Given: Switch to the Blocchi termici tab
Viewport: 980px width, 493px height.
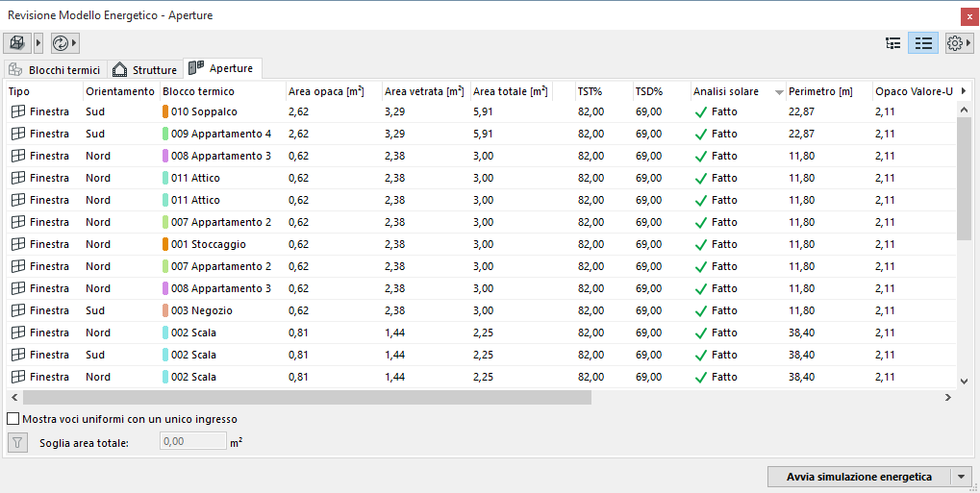Looking at the screenshot, I should click(55, 69).
